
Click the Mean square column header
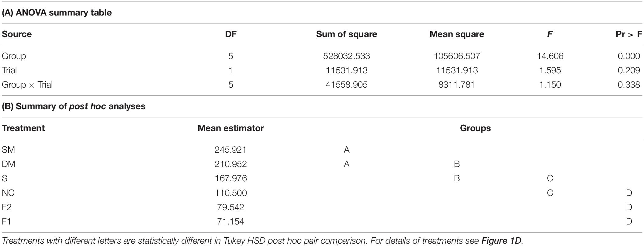pyautogui.click(x=457, y=34)
